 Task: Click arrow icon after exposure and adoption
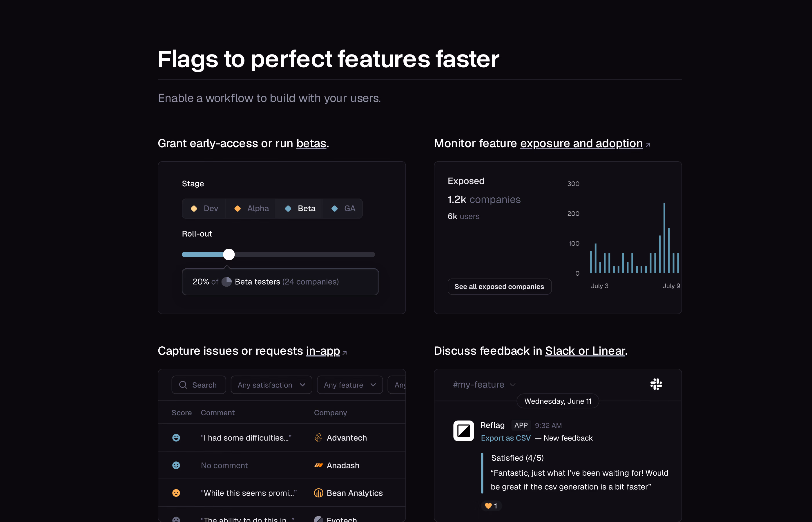click(648, 145)
